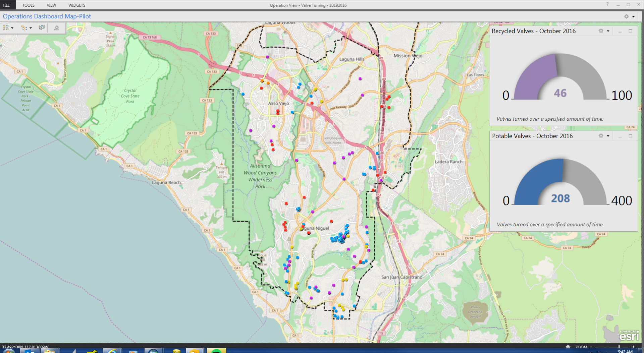Click the Recycled Valves - October 2016 title
Screen dimensions: 644x353
[534, 31]
